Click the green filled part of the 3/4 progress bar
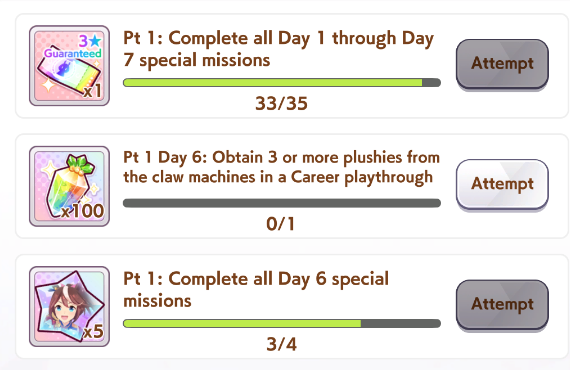The width and height of the screenshot is (570, 370). click(x=242, y=323)
